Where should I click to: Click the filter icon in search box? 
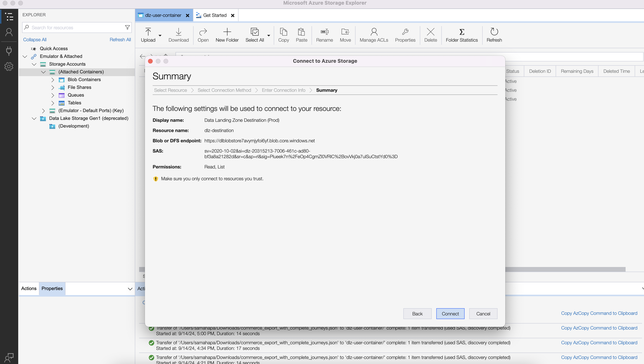point(127,27)
